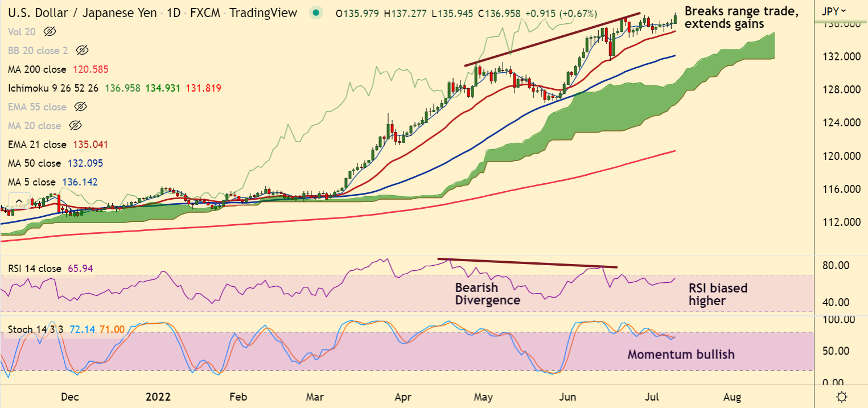Open the JPY currency dropdown

(x=834, y=10)
